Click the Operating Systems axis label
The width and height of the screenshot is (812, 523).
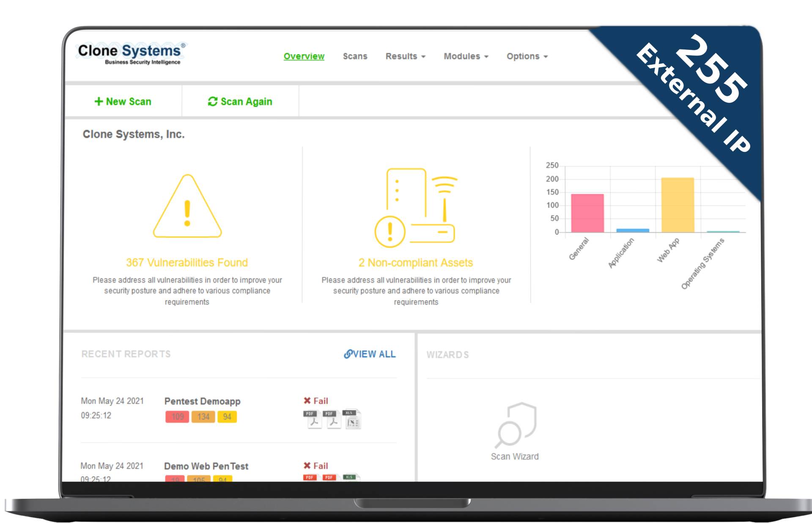(702, 264)
